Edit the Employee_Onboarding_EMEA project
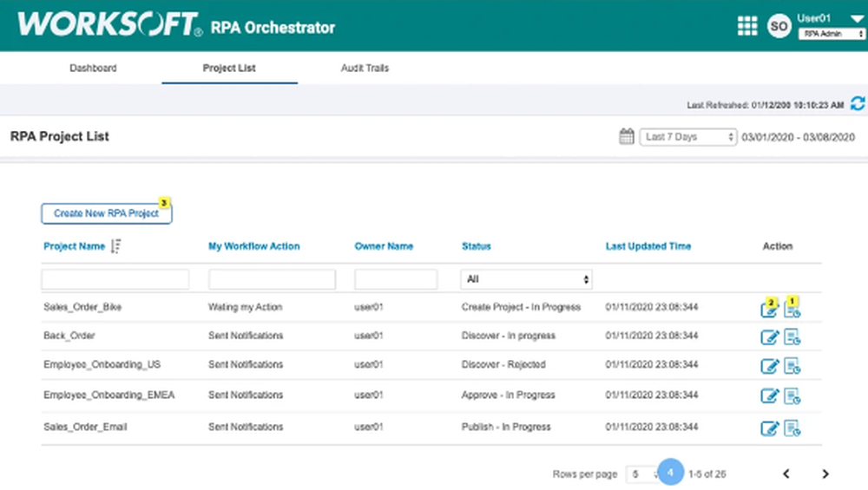Image resolution: width=868 pixels, height=490 pixels. click(769, 396)
